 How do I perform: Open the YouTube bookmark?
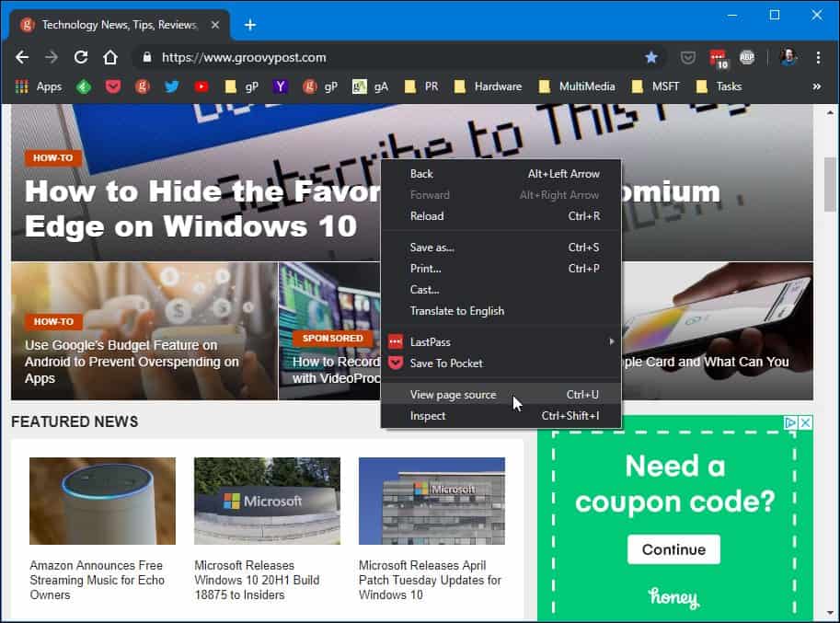pos(201,87)
